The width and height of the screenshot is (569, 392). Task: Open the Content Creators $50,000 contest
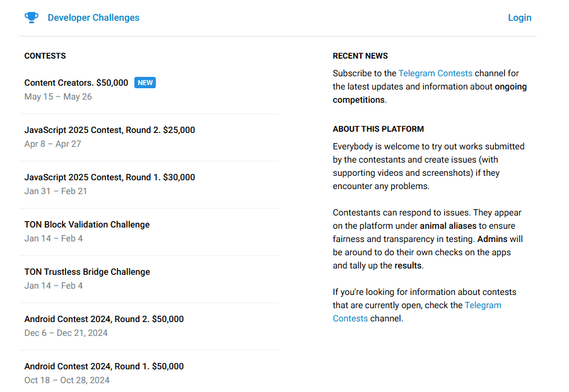pyautogui.click(x=76, y=83)
